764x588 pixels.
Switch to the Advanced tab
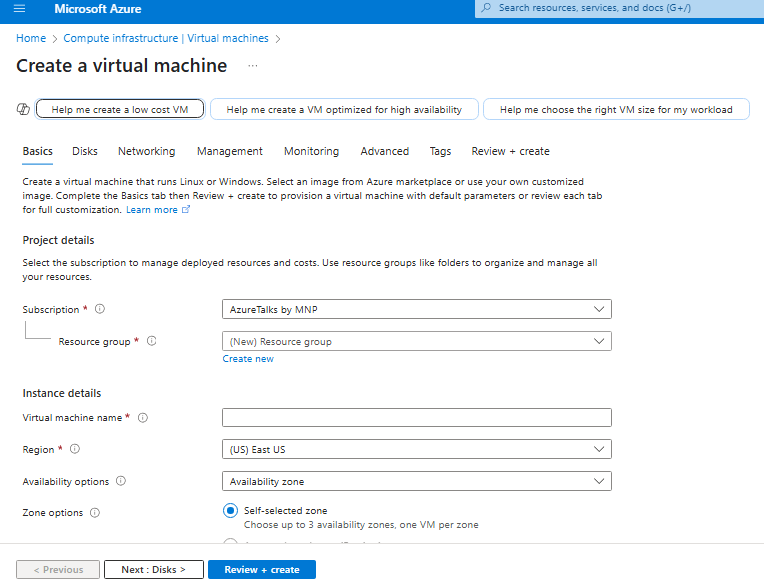(x=384, y=152)
